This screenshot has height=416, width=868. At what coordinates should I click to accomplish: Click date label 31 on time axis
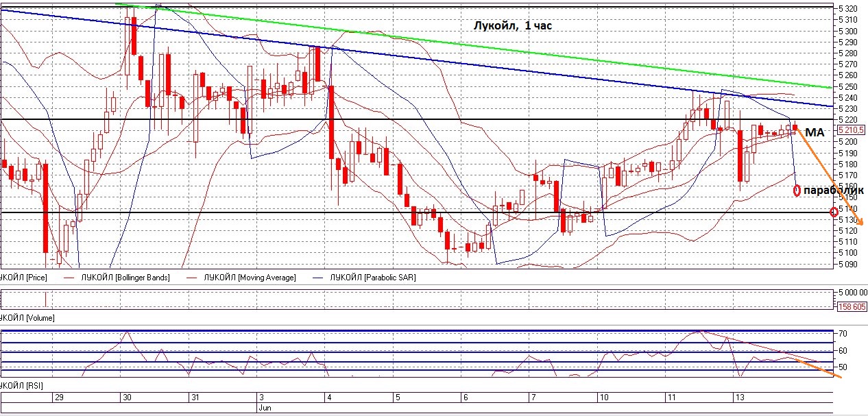pos(196,397)
